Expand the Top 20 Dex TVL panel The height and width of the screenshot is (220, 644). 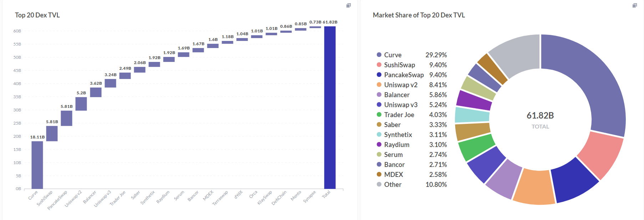click(349, 5)
